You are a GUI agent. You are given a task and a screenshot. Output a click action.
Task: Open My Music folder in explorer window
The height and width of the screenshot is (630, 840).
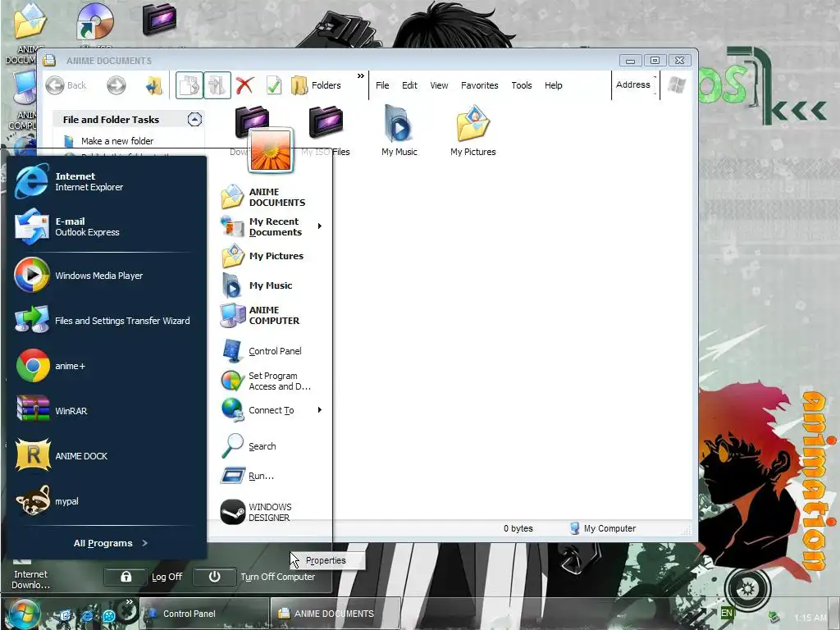coord(399,131)
